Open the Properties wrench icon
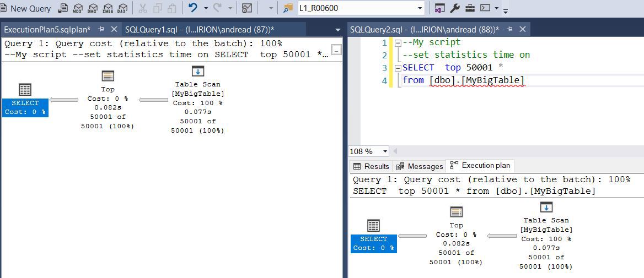Viewport: 644px width, 278px height. (454, 8)
